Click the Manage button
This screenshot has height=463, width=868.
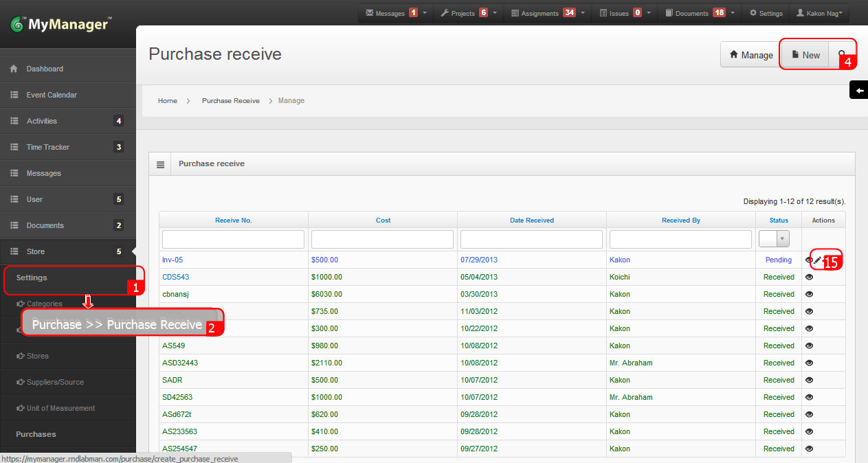750,55
